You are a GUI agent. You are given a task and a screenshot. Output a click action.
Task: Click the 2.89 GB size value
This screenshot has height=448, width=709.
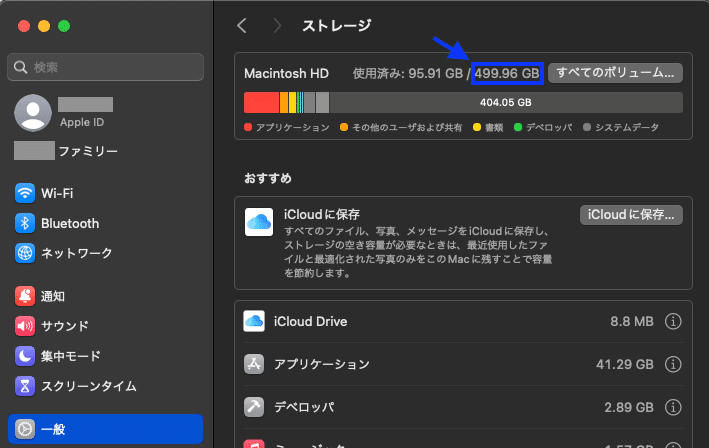(x=629, y=407)
